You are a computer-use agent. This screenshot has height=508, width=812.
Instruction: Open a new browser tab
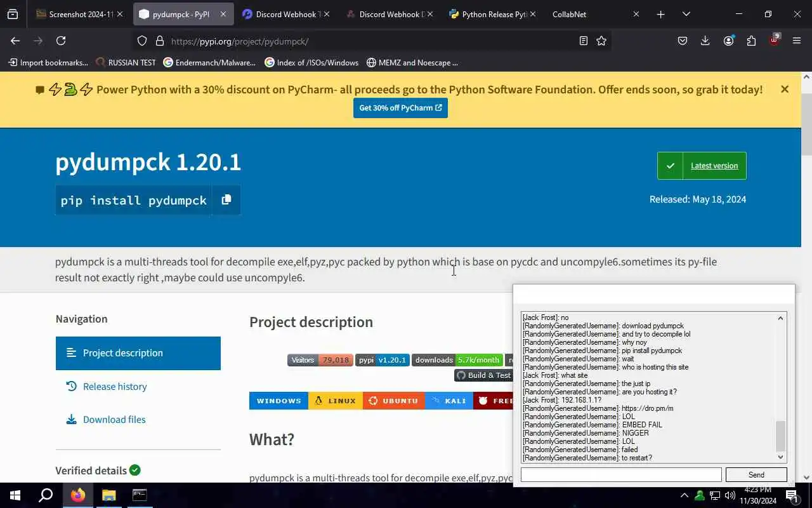click(x=660, y=14)
